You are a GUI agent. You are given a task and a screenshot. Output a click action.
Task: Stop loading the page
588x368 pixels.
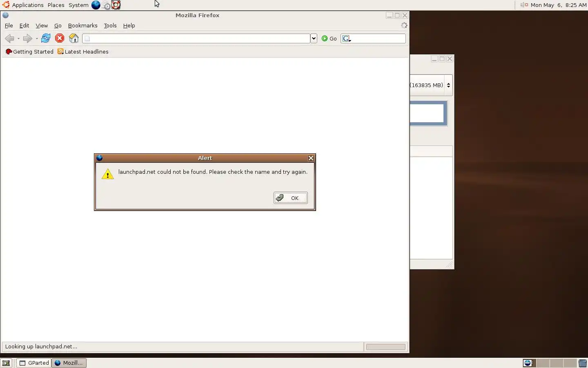(60, 38)
